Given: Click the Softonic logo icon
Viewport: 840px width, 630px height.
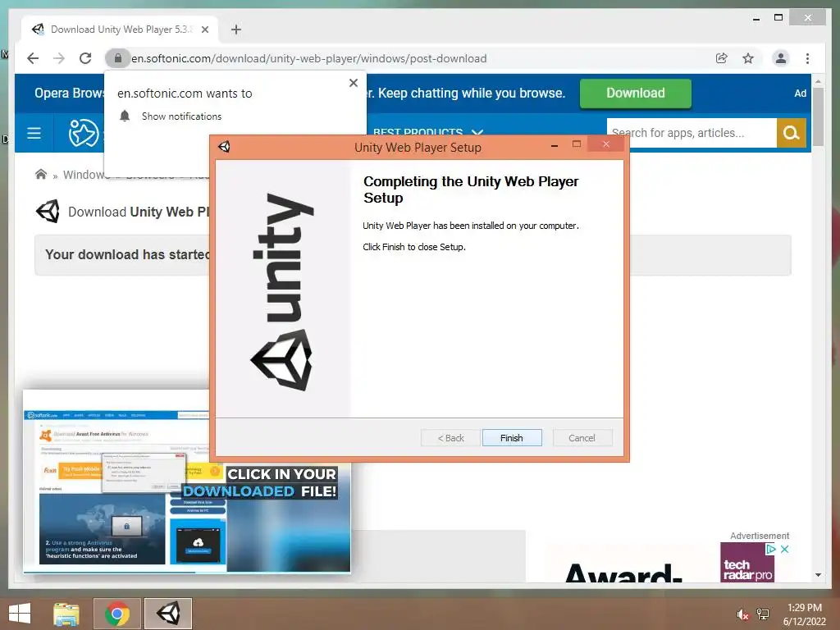Looking at the screenshot, I should (84, 133).
